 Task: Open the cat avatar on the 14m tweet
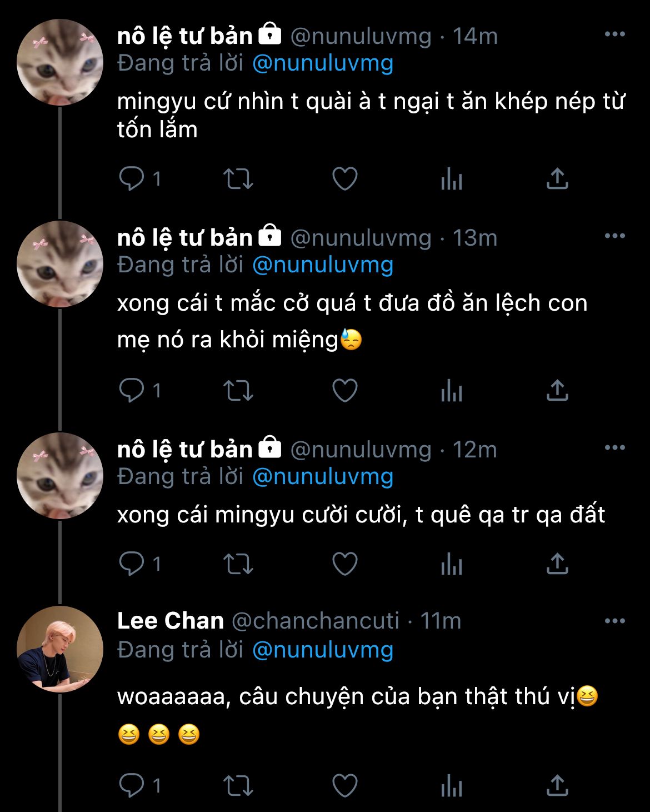(60, 62)
